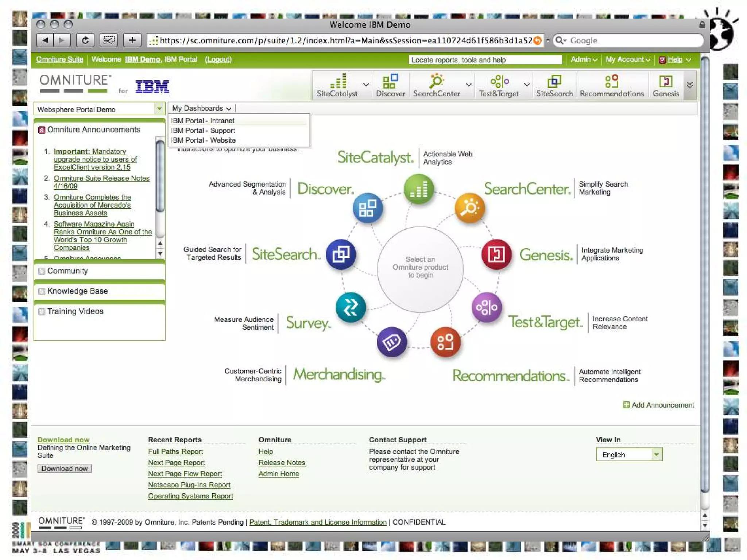
Task: Click the IBM Demo user link
Action: coord(142,59)
